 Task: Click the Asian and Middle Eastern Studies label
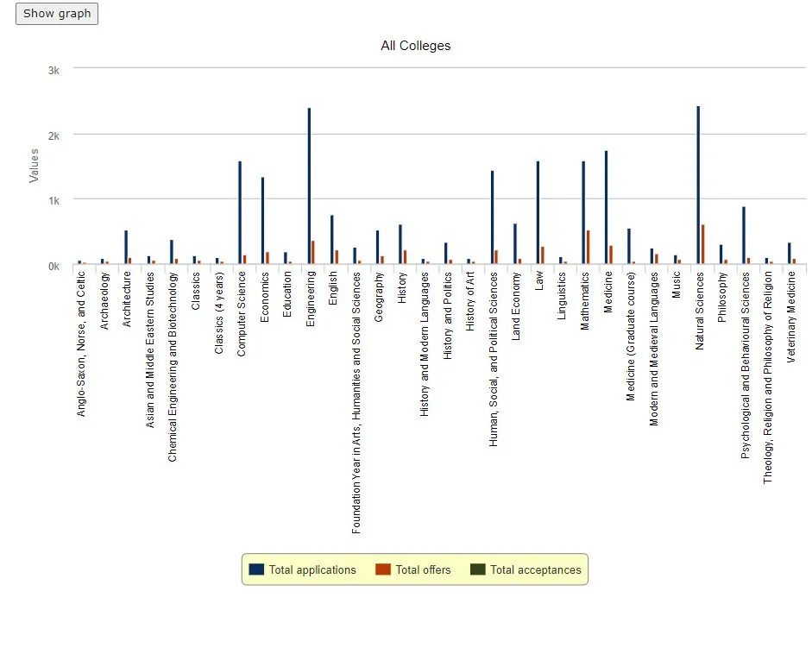(149, 350)
